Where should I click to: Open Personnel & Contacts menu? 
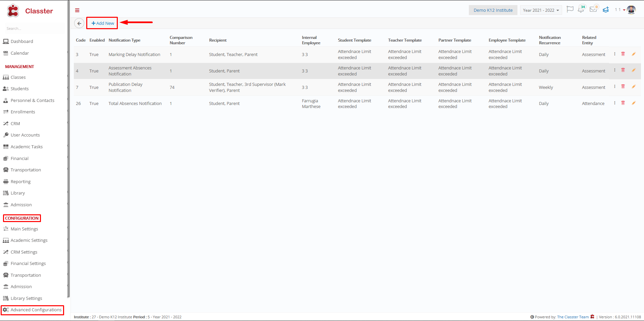click(x=32, y=100)
